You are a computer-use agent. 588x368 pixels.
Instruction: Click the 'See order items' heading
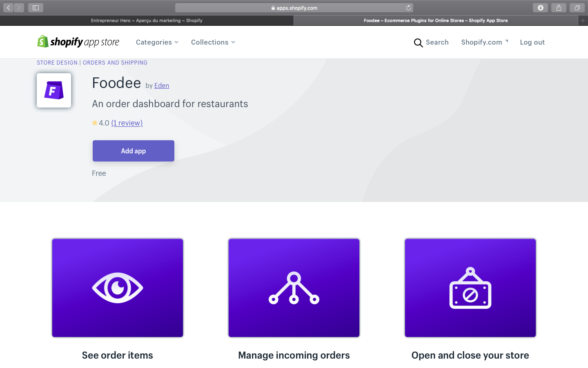[x=118, y=355]
